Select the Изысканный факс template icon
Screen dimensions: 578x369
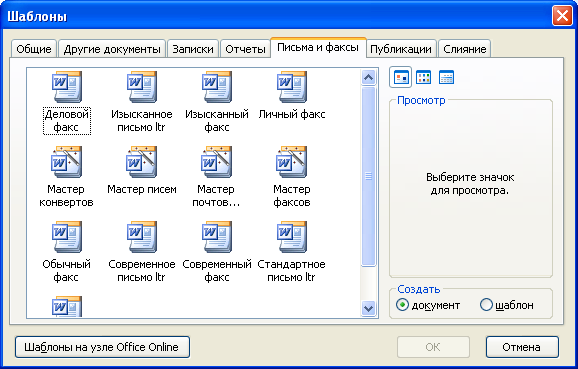click(x=217, y=87)
